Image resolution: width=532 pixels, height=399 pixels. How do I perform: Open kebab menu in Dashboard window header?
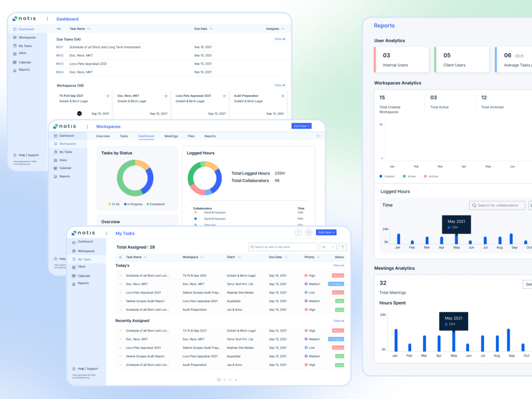click(47, 19)
